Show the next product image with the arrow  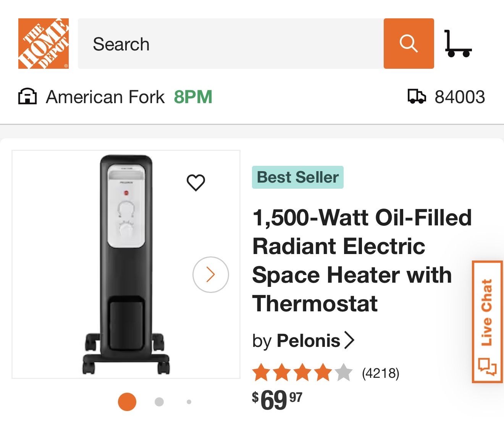tap(210, 274)
